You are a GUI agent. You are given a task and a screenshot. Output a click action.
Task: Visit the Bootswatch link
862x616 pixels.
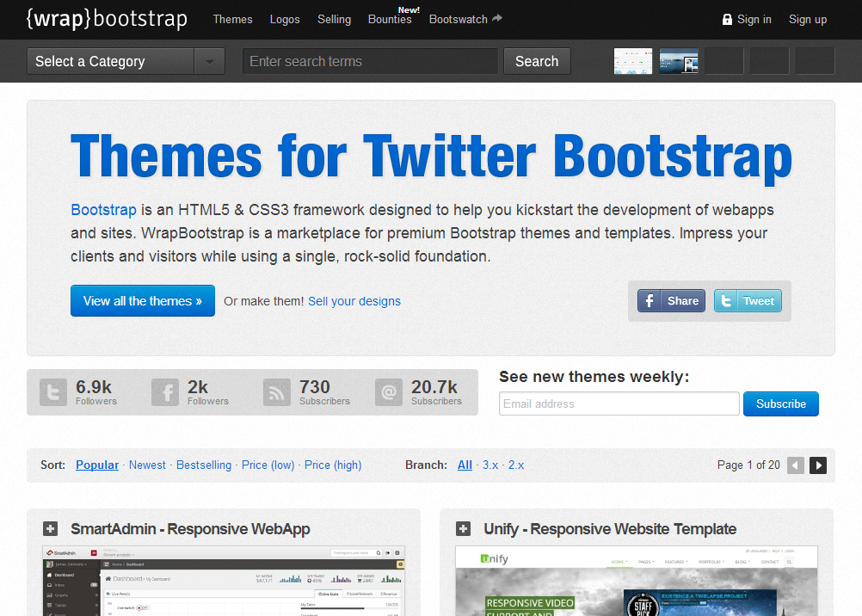[458, 19]
